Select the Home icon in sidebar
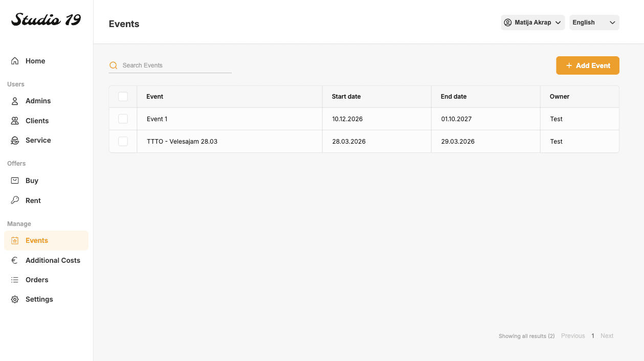 click(15, 60)
